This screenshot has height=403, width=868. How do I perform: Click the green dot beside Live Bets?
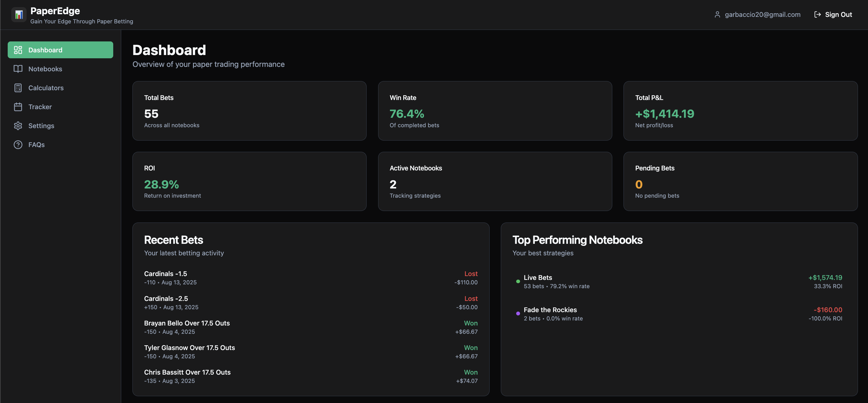click(x=518, y=281)
